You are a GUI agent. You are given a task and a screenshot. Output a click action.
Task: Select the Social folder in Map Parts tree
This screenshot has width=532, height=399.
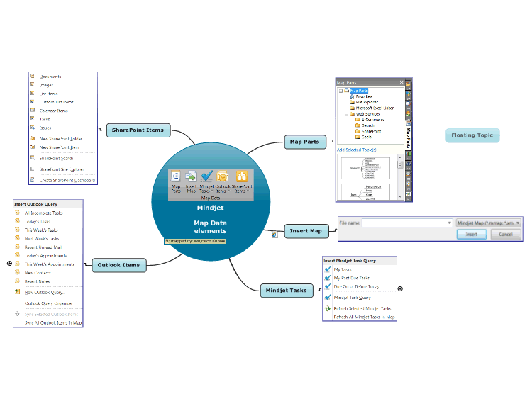click(x=367, y=137)
